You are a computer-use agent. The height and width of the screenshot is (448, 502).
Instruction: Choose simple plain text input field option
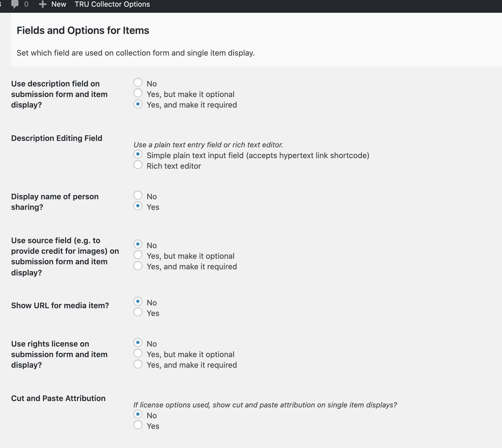[138, 154]
